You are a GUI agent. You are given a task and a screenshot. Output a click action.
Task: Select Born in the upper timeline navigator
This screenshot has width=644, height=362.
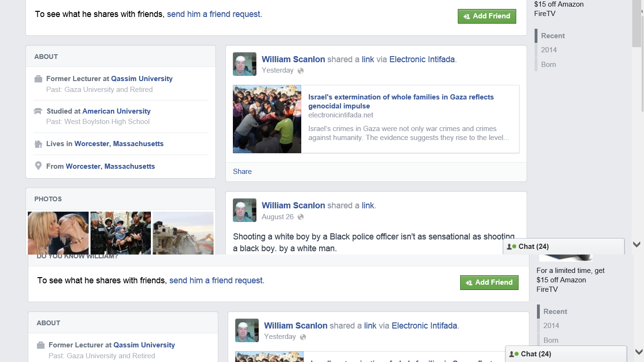click(x=548, y=65)
